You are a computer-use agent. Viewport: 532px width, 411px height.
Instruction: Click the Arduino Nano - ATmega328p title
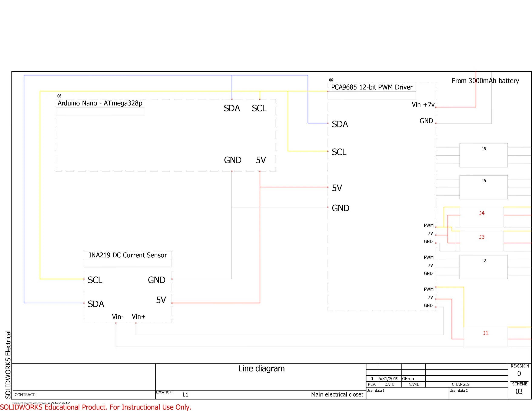click(x=100, y=103)
